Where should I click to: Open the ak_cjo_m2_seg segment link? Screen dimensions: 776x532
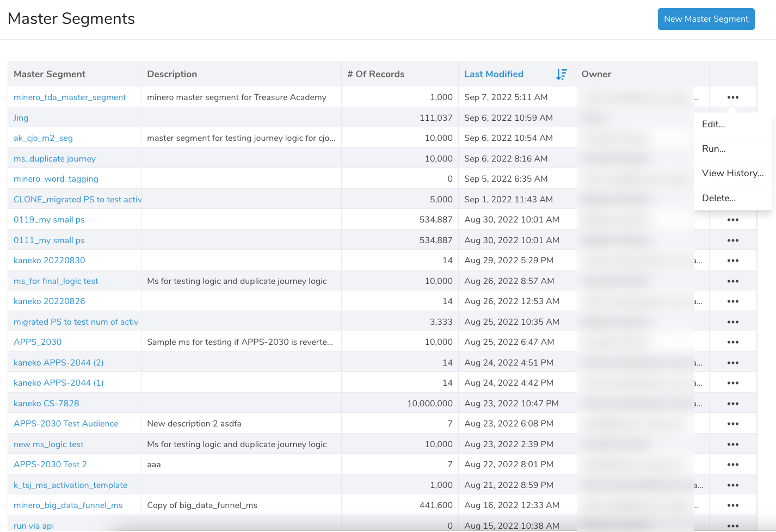point(43,138)
